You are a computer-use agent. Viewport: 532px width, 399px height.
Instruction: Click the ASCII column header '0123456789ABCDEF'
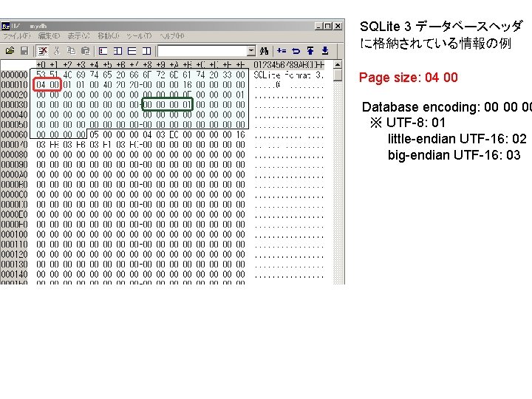[x=289, y=64]
